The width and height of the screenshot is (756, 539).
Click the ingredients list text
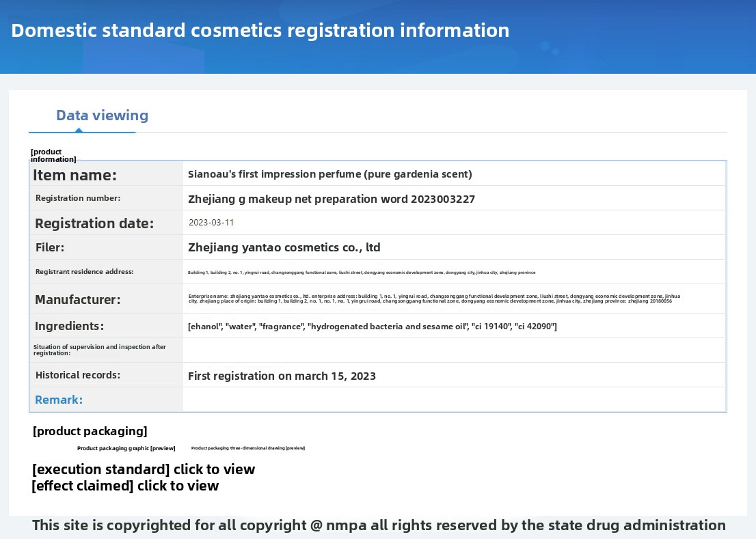click(372, 327)
